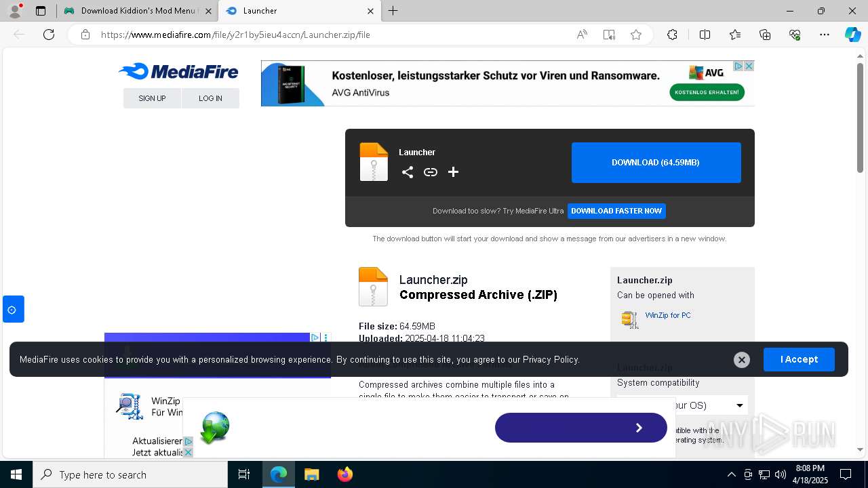Open WinZip for PC link
The height and width of the screenshot is (488, 868).
pyautogui.click(x=668, y=315)
